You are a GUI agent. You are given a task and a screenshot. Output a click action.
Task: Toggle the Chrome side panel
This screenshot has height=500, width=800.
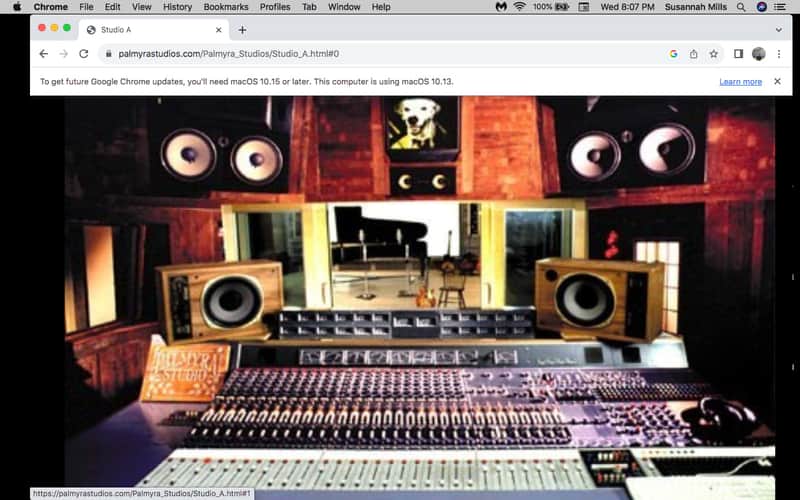pos(738,54)
